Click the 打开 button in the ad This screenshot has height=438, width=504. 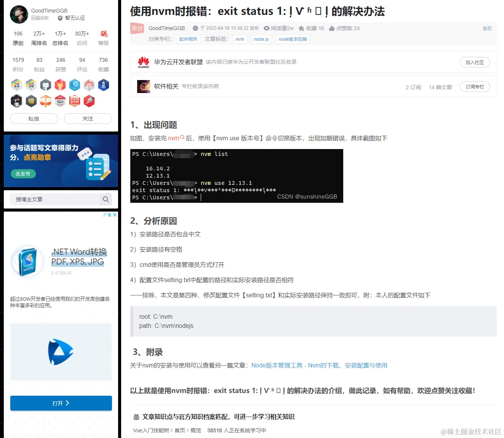[x=61, y=403]
